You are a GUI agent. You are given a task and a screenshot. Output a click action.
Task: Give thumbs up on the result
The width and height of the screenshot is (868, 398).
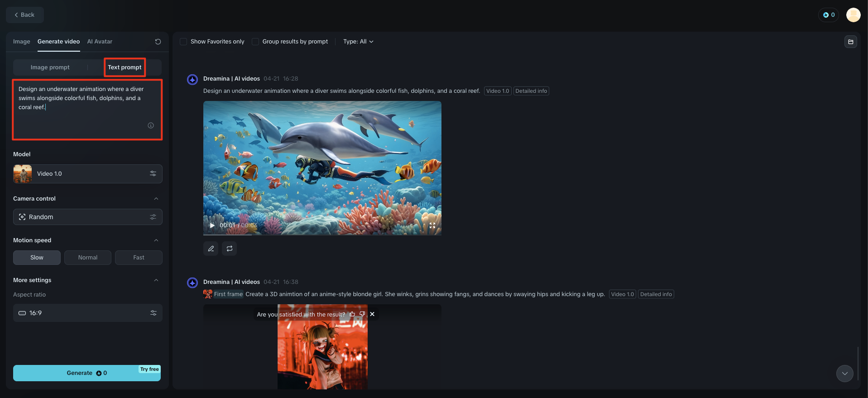tap(352, 314)
